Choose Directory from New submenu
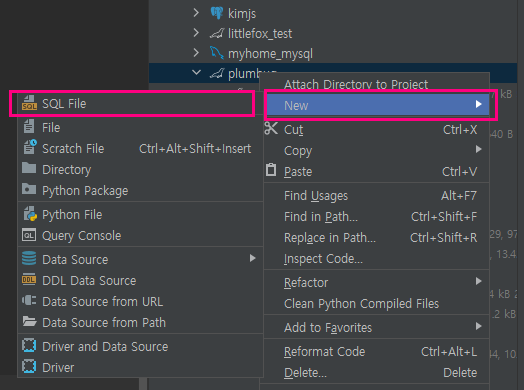The width and height of the screenshot is (524, 390). click(140, 170)
